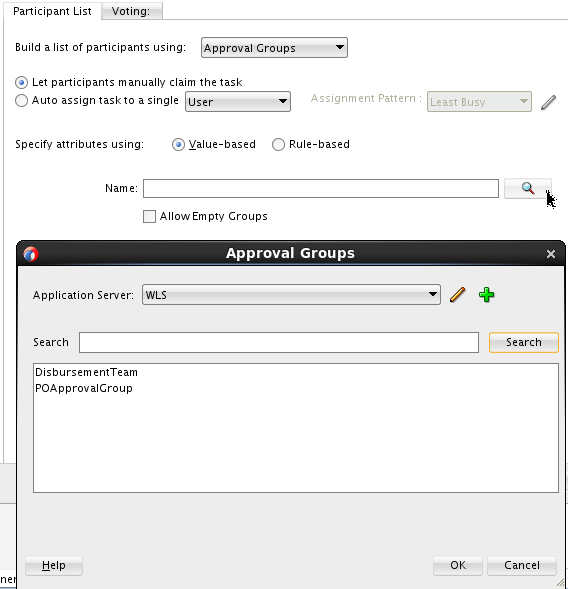Edit application server connection with orange pencil

coord(458,295)
